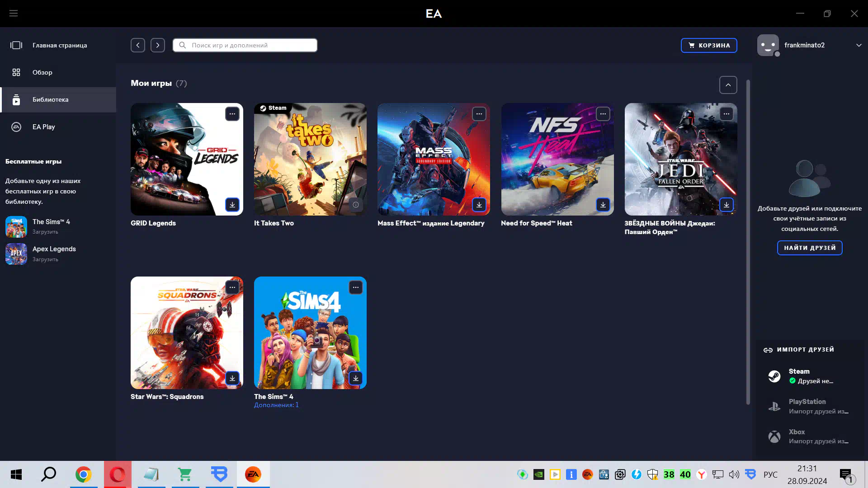Click the Star Wars: Squadrons title text
Screen dimensions: 868x488
[167, 397]
